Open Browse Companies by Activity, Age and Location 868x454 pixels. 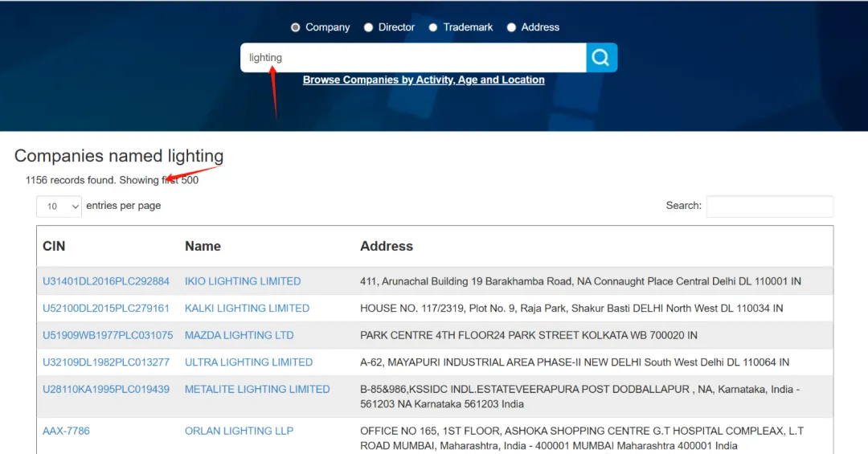coord(424,80)
